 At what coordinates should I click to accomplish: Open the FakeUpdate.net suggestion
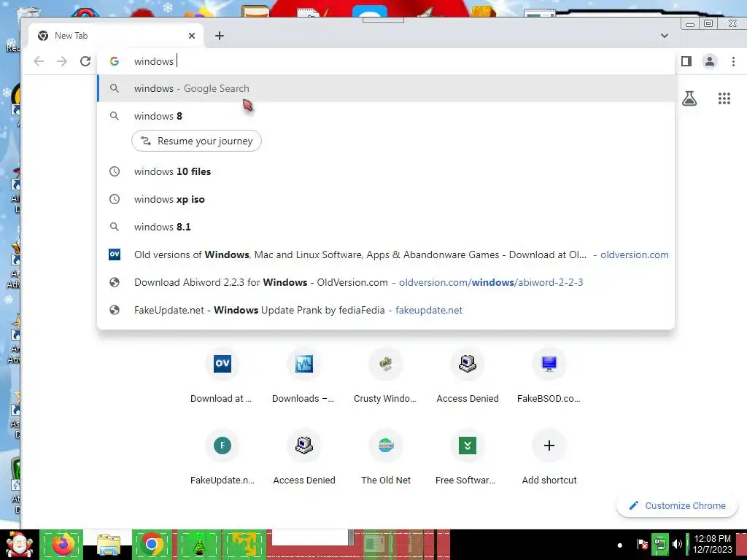pyautogui.click(x=386, y=310)
